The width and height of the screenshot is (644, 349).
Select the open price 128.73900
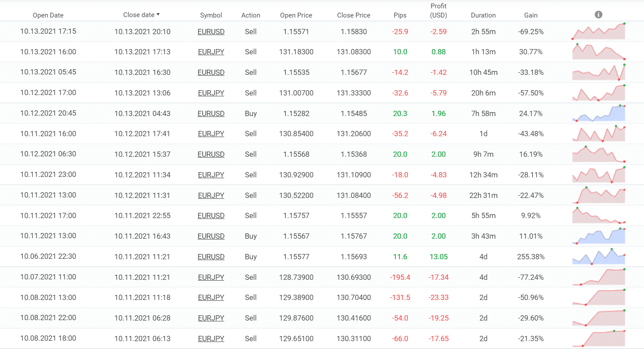click(x=296, y=277)
